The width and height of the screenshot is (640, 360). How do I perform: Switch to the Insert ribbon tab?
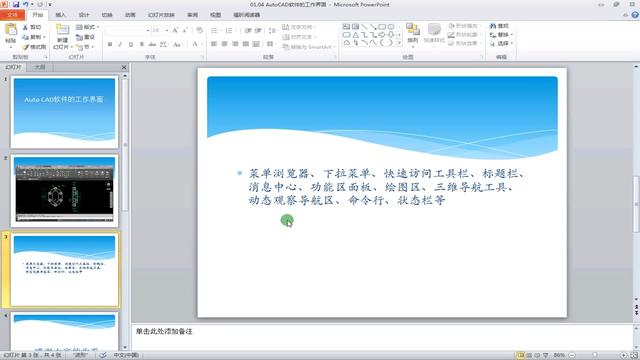point(60,15)
